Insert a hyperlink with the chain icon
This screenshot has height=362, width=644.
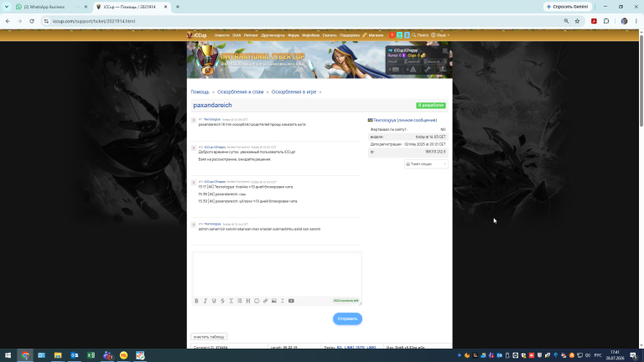click(x=265, y=301)
